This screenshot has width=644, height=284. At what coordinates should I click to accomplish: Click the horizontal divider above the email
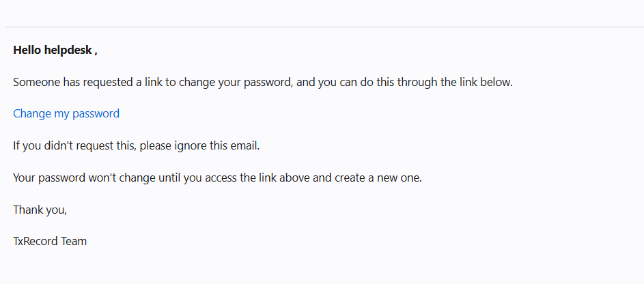324,27
